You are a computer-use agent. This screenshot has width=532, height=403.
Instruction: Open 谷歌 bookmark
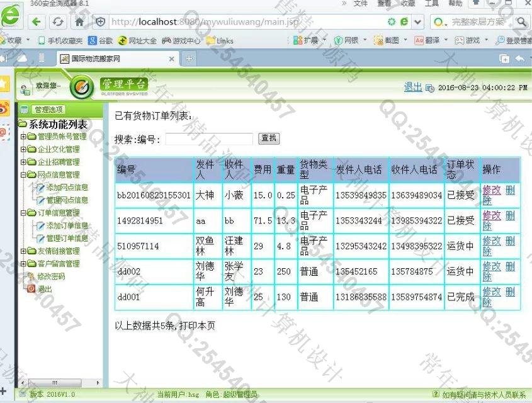(101, 41)
